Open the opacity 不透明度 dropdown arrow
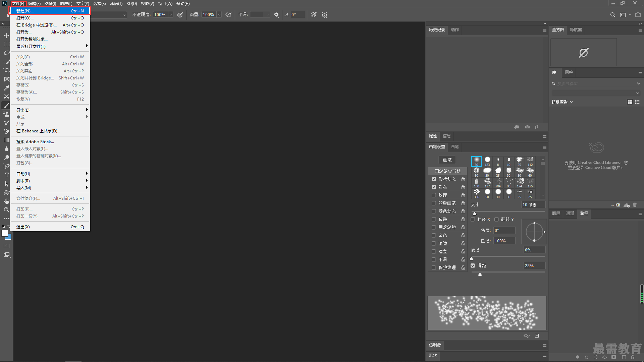Image resolution: width=644 pixels, height=362 pixels. point(171,15)
